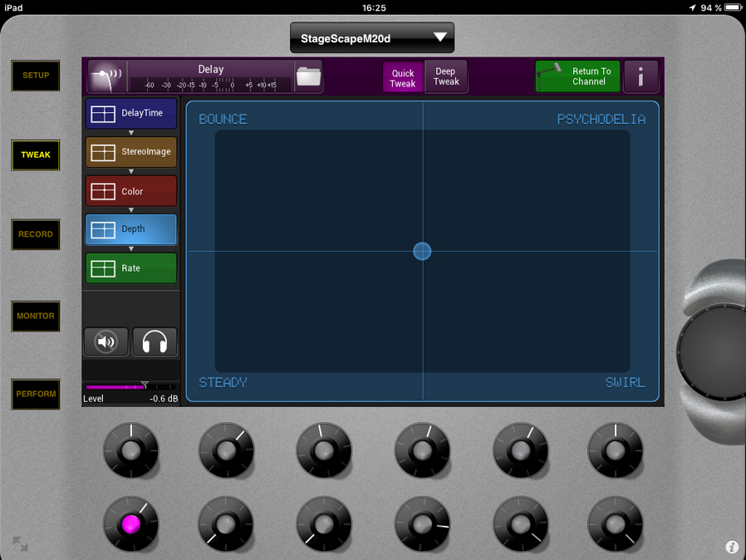Click the fullscreen arrows icon at bottom-left
The width and height of the screenshot is (746, 560).
tap(20, 544)
